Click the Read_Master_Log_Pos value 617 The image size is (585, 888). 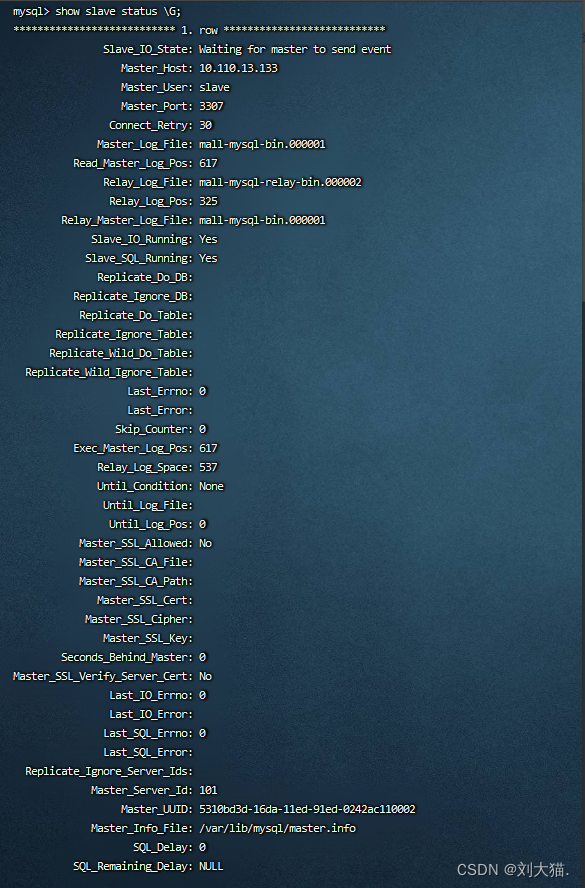click(208, 163)
